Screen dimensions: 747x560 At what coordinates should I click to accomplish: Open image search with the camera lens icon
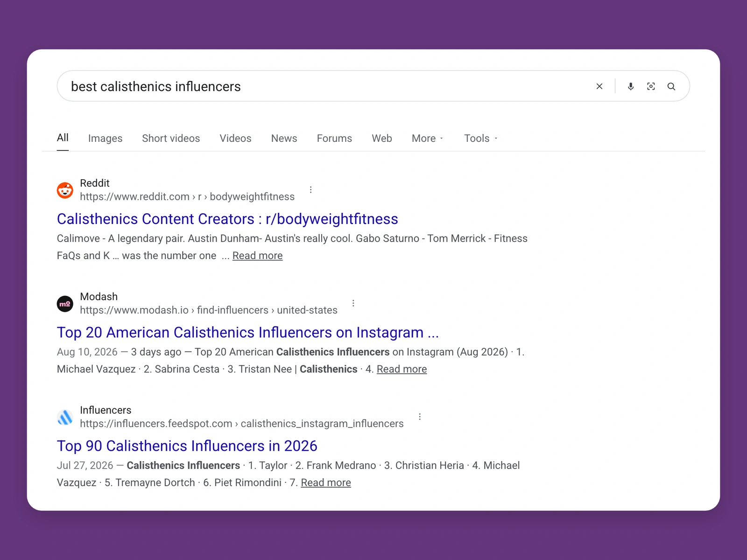651,86
